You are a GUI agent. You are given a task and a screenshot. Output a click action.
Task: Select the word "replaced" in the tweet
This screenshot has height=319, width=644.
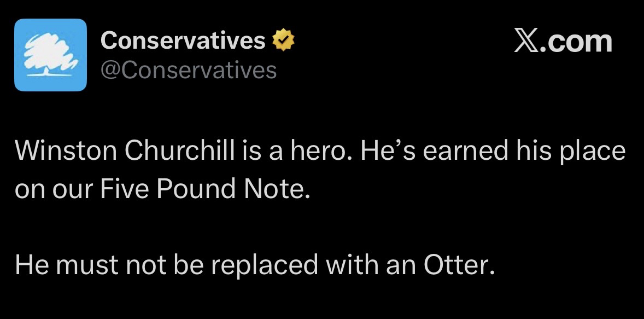(264, 266)
